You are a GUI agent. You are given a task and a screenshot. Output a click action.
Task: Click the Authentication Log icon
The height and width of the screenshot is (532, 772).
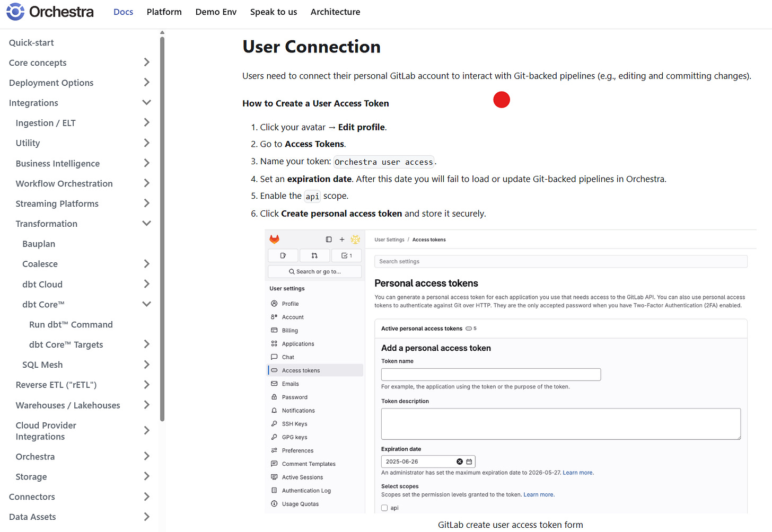(x=274, y=491)
